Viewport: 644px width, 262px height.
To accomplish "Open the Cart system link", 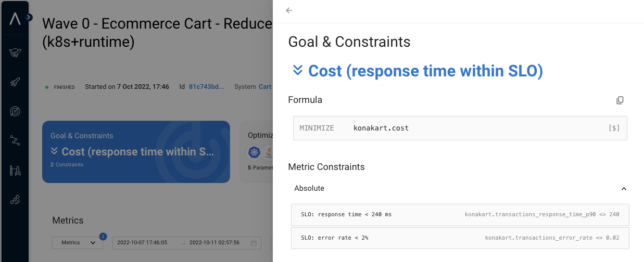I will click(265, 87).
